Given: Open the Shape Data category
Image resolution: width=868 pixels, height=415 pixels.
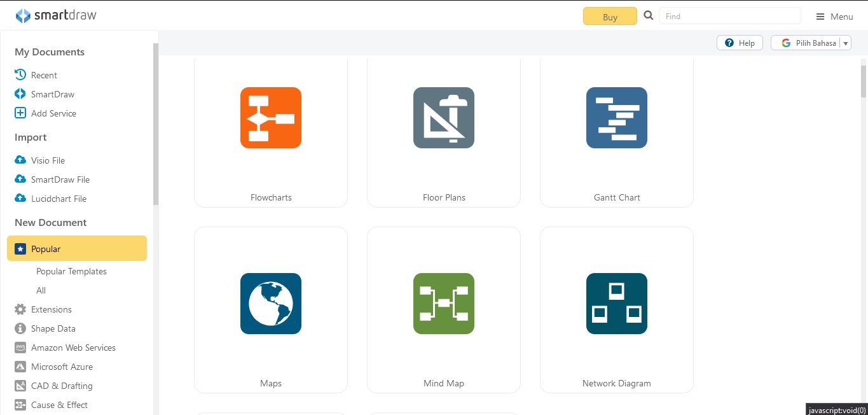Looking at the screenshot, I should [x=53, y=328].
